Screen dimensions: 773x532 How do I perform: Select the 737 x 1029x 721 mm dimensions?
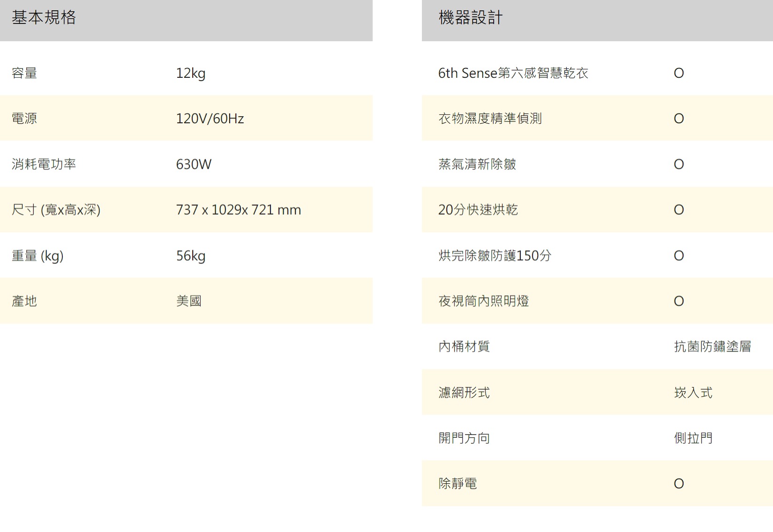238,210
